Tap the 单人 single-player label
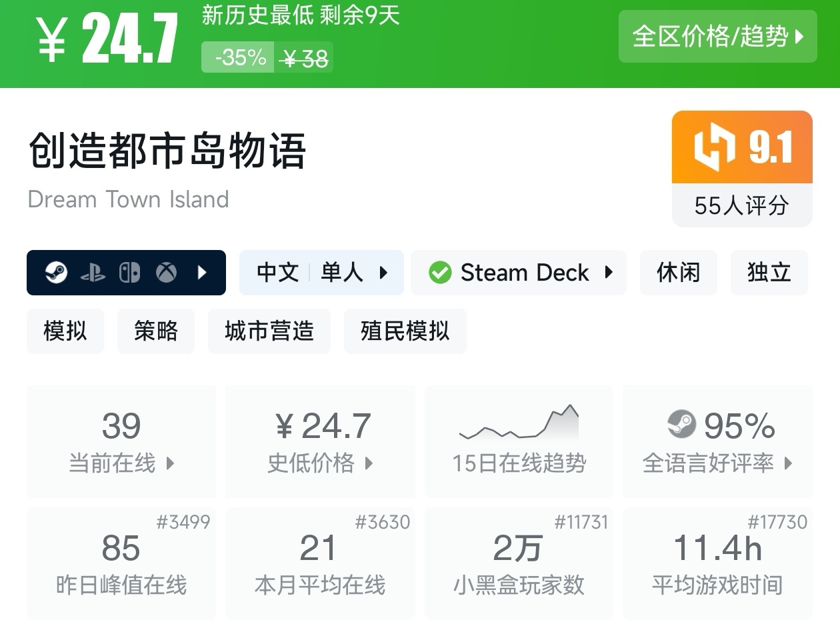Viewport: 840px width, 624px height. (x=342, y=273)
